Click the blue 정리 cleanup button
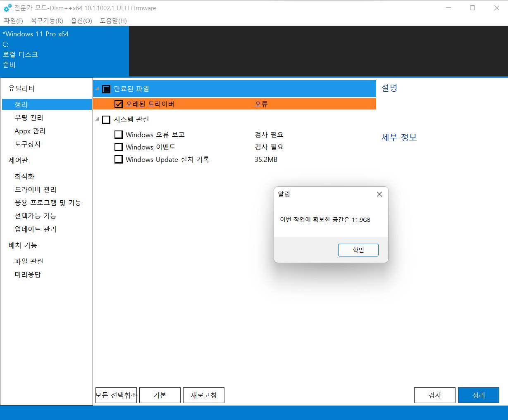This screenshot has width=508, height=420. click(479, 395)
